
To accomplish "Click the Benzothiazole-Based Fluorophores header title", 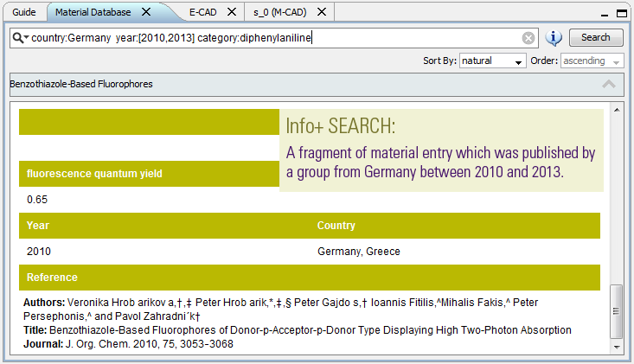I will (x=81, y=85).
